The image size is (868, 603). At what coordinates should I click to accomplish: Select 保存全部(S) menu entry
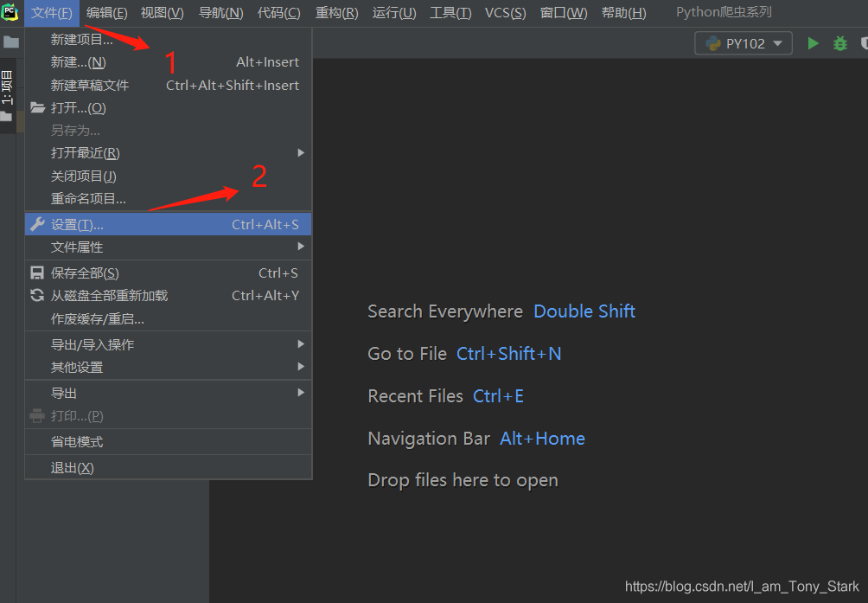click(169, 273)
